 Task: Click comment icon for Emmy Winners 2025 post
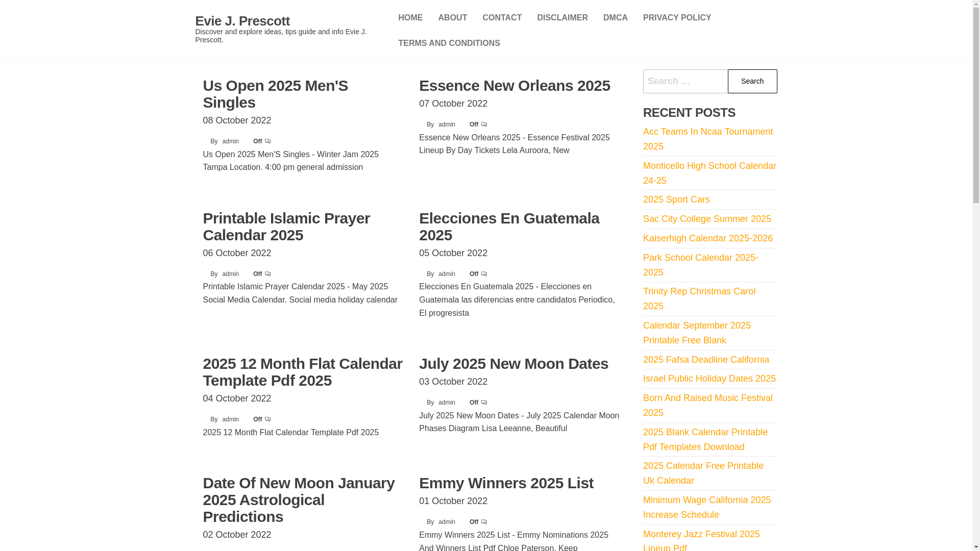tap(484, 522)
